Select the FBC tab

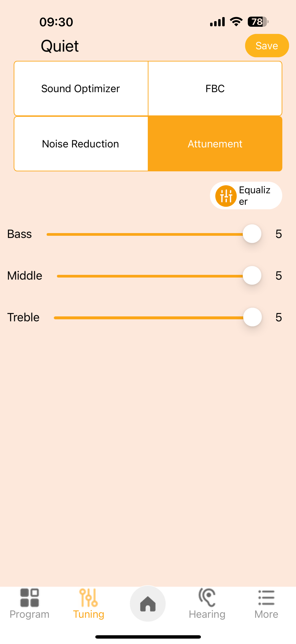coord(215,88)
